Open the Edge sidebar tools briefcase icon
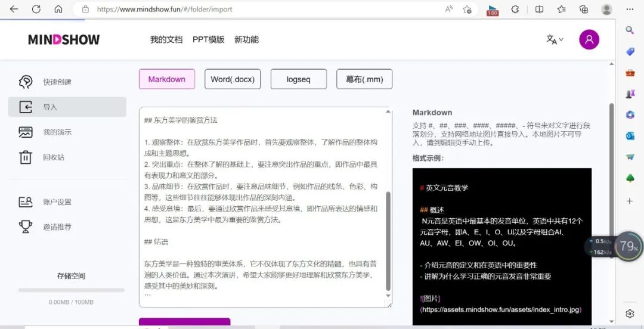644x329 pixels. tap(630, 73)
